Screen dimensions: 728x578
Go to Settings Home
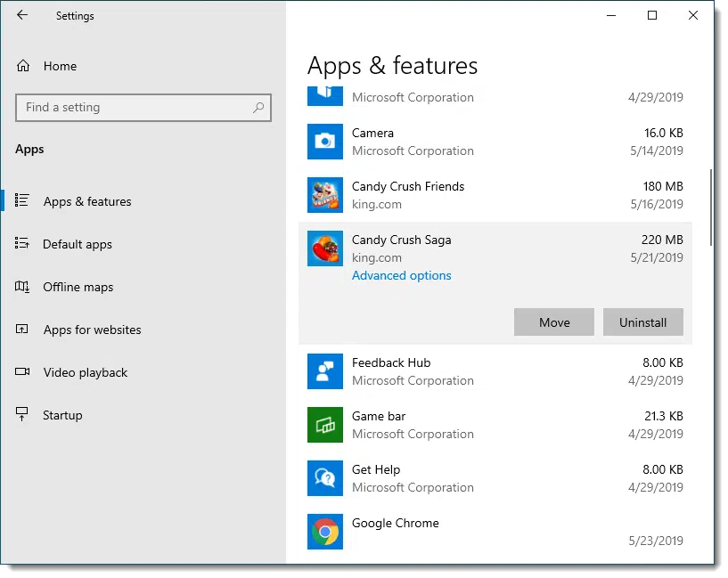click(60, 66)
